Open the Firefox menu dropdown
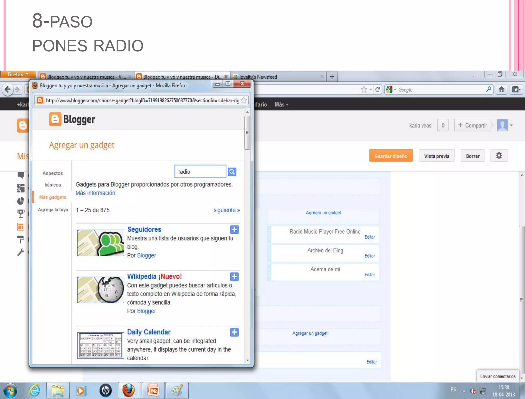Image resolution: width=532 pixels, height=399 pixels. click(x=18, y=74)
